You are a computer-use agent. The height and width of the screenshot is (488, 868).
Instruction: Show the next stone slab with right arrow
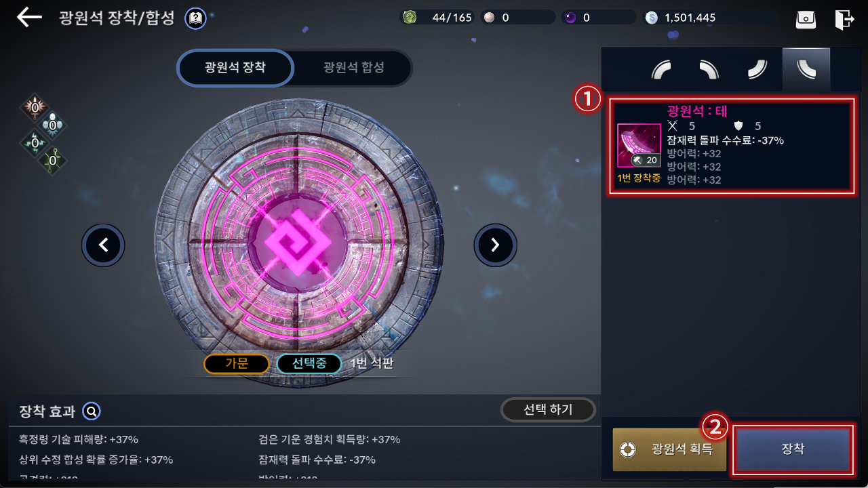495,245
